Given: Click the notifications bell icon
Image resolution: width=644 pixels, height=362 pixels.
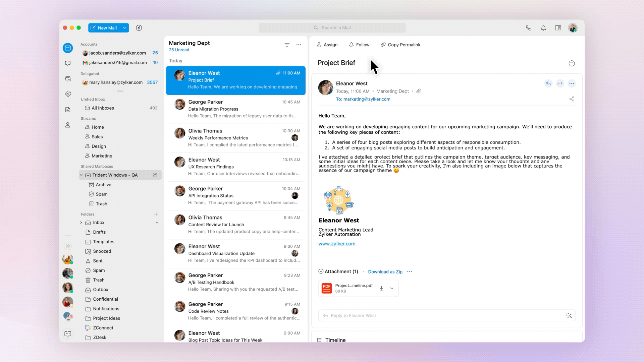Looking at the screenshot, I should click(543, 28).
